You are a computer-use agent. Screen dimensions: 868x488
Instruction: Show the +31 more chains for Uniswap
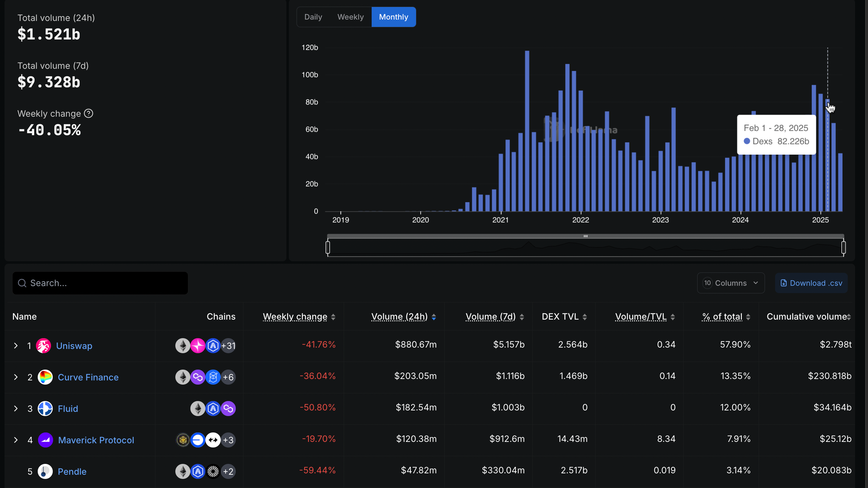click(x=228, y=345)
